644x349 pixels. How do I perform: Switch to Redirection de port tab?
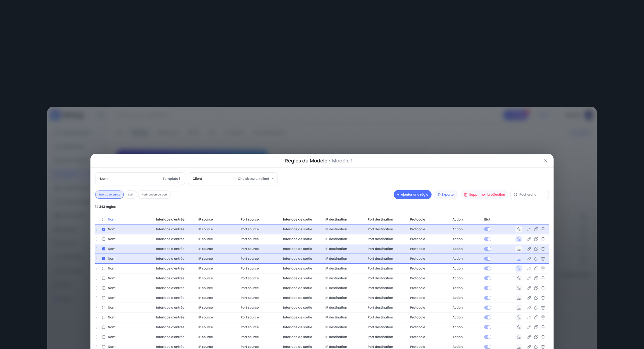(154, 195)
